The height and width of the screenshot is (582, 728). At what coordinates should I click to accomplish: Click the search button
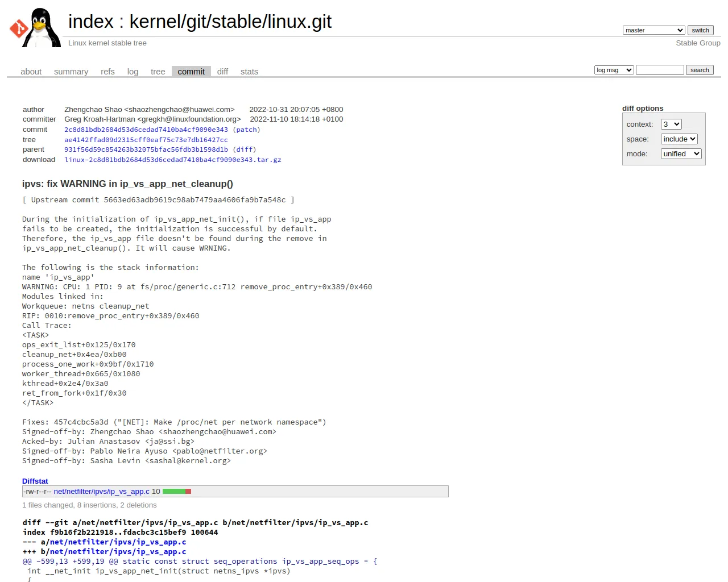[x=700, y=70]
